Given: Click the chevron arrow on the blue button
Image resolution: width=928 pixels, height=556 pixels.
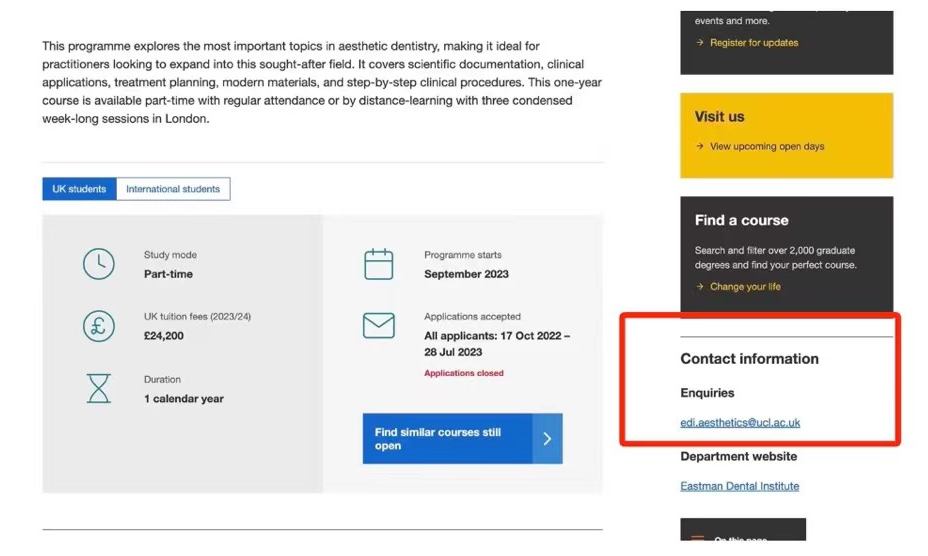Looking at the screenshot, I should 547,439.
